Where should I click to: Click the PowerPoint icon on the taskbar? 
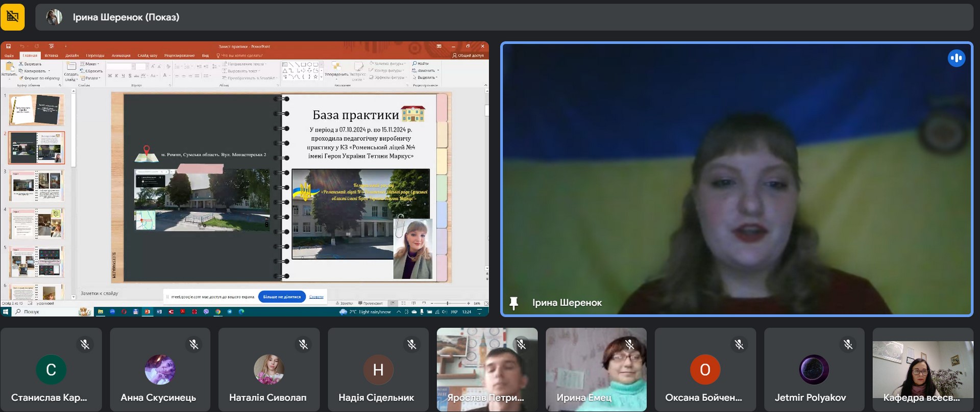[148, 312]
